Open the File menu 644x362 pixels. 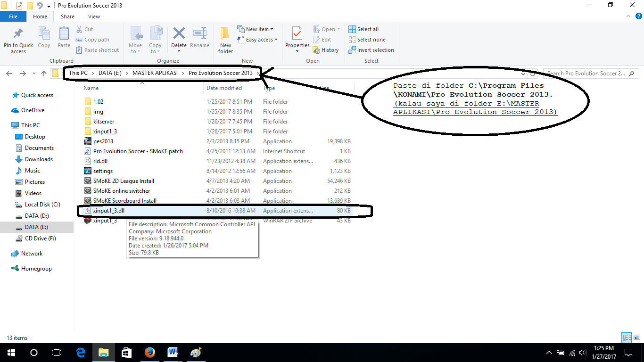pyautogui.click(x=13, y=16)
